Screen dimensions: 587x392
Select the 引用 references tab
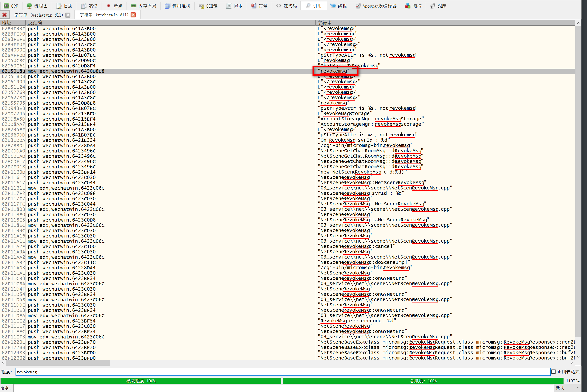314,6
